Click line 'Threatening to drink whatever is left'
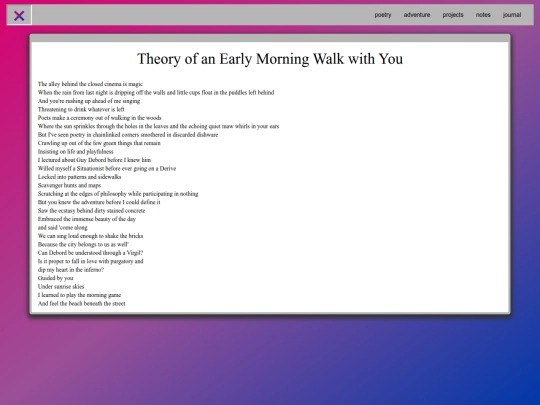 (81, 109)
